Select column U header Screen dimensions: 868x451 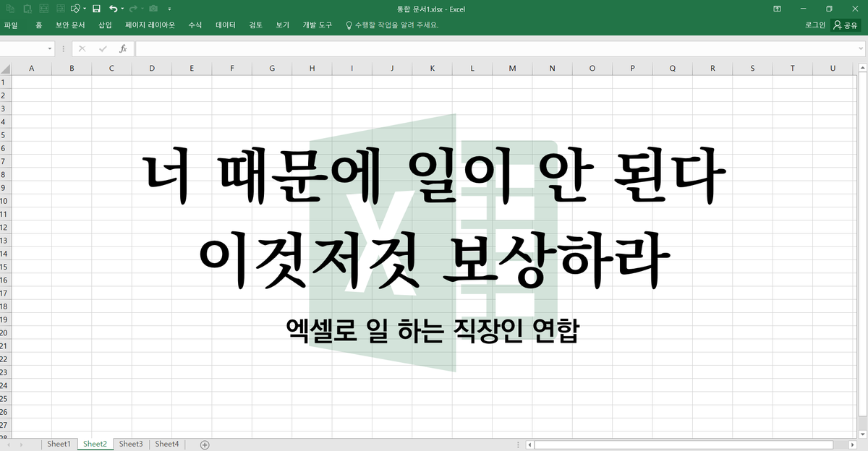[833, 69]
